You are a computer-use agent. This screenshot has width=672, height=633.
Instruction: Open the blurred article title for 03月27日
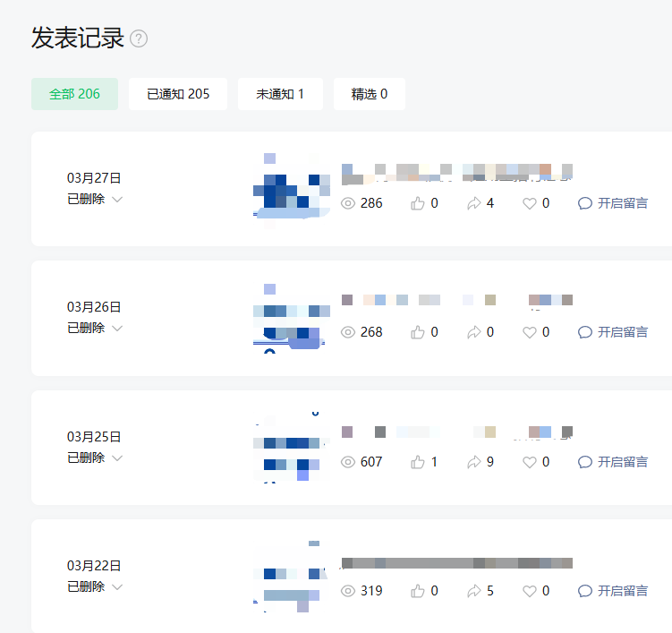[x=457, y=174]
